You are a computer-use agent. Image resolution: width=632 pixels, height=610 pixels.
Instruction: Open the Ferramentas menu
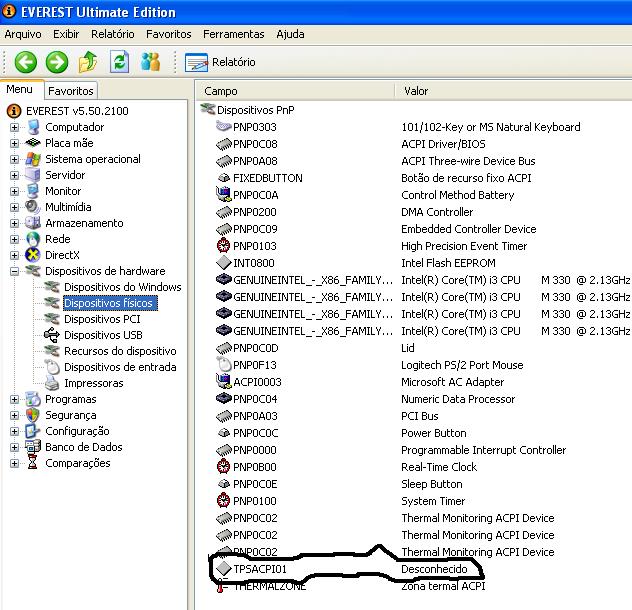pyautogui.click(x=233, y=34)
